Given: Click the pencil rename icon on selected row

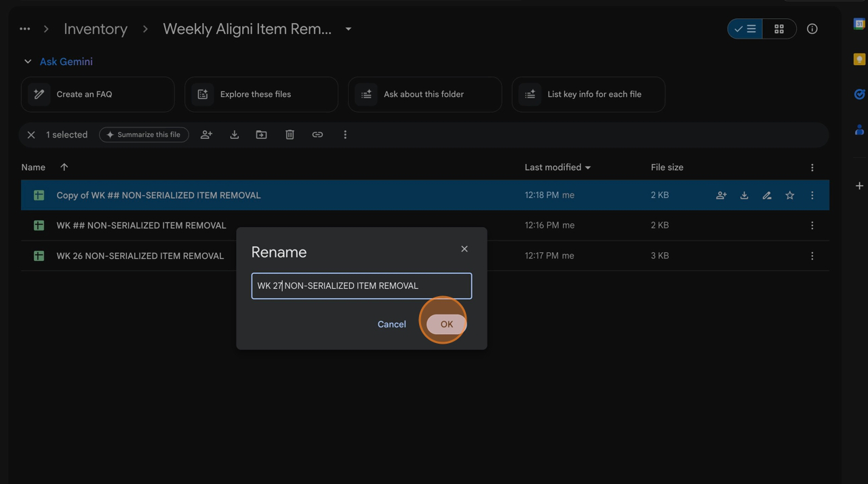Looking at the screenshot, I should pos(767,195).
